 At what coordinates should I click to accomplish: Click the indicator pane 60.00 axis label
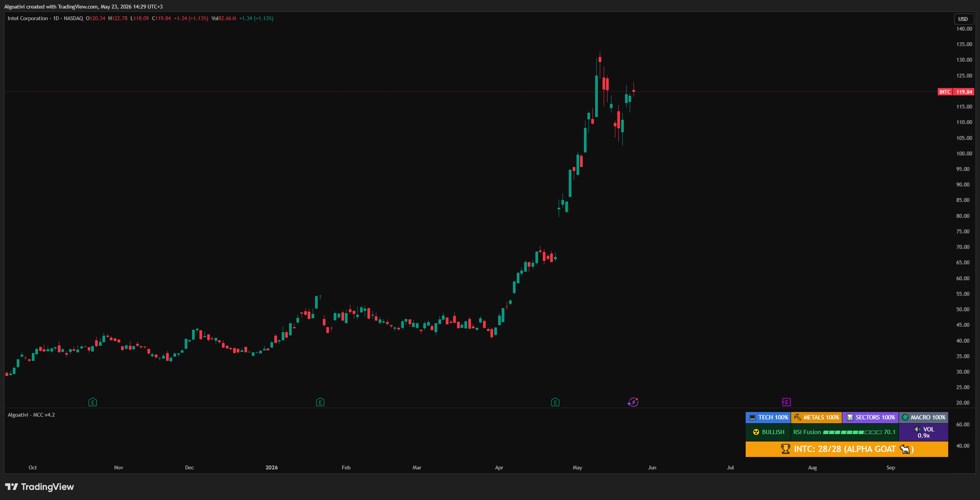[963, 424]
